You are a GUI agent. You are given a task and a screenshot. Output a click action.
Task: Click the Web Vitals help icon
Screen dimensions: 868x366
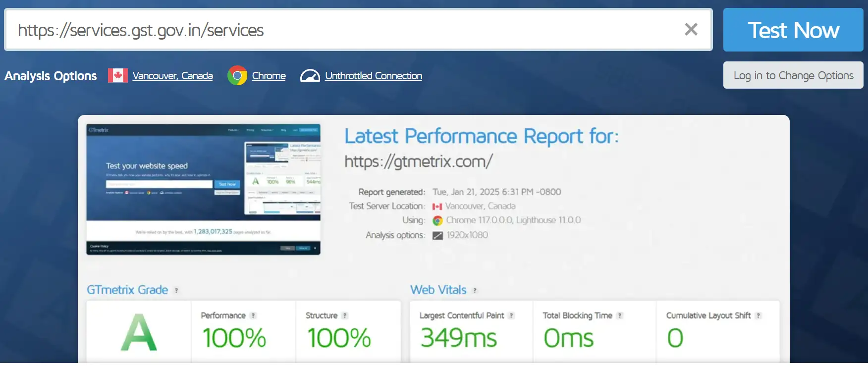coord(475,291)
